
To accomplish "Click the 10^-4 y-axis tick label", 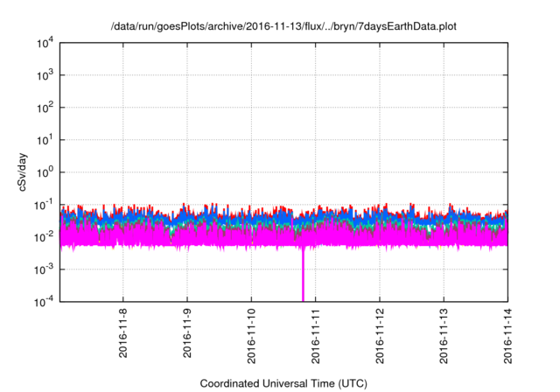I will pos(45,302).
